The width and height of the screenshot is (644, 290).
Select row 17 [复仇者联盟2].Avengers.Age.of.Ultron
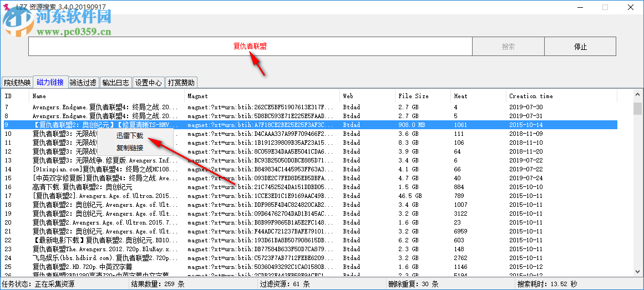click(311, 196)
